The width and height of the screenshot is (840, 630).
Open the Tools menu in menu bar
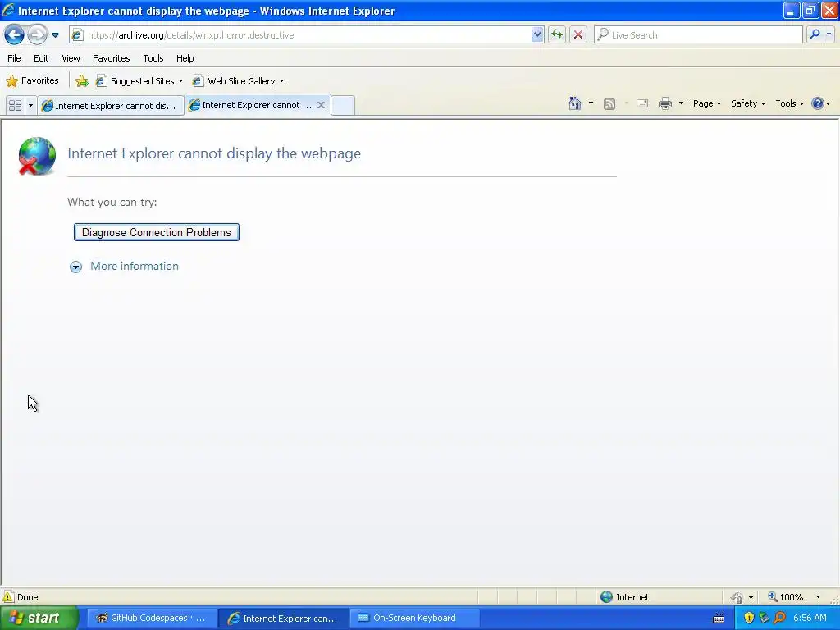[153, 58]
